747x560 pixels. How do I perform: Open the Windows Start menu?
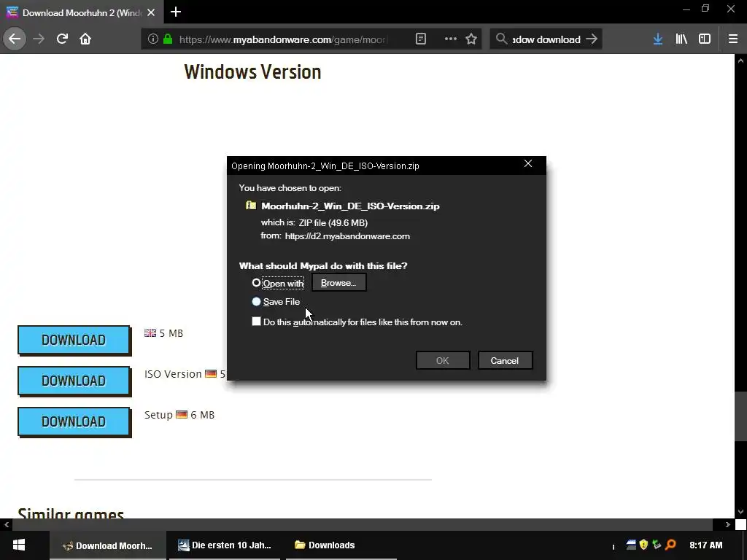pyautogui.click(x=19, y=545)
